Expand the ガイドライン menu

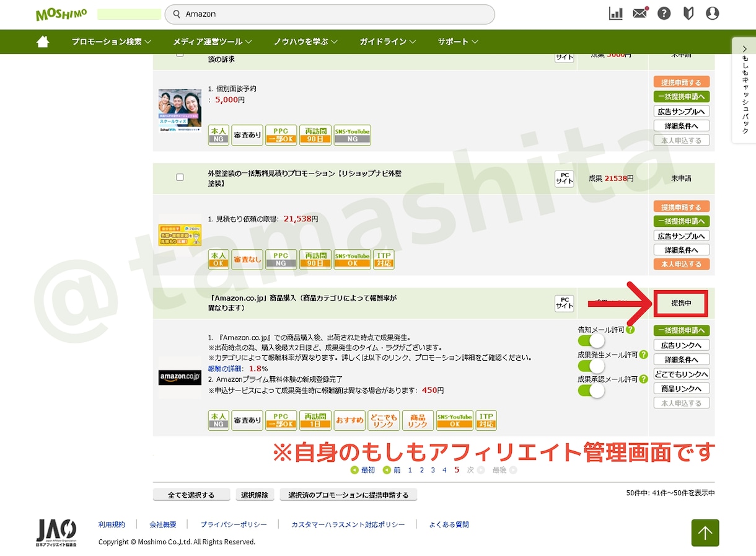tap(388, 42)
